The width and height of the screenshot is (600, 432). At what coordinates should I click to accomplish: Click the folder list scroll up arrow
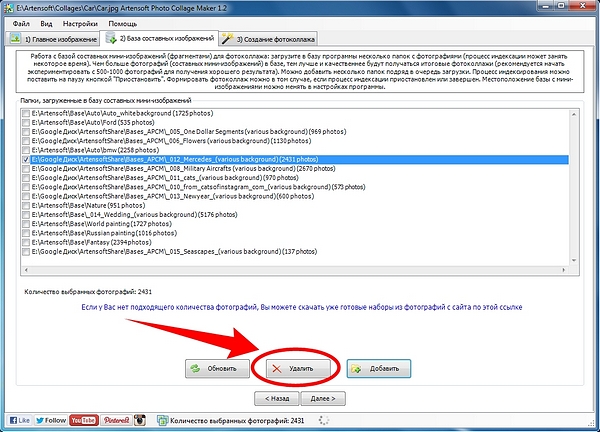tap(574, 114)
